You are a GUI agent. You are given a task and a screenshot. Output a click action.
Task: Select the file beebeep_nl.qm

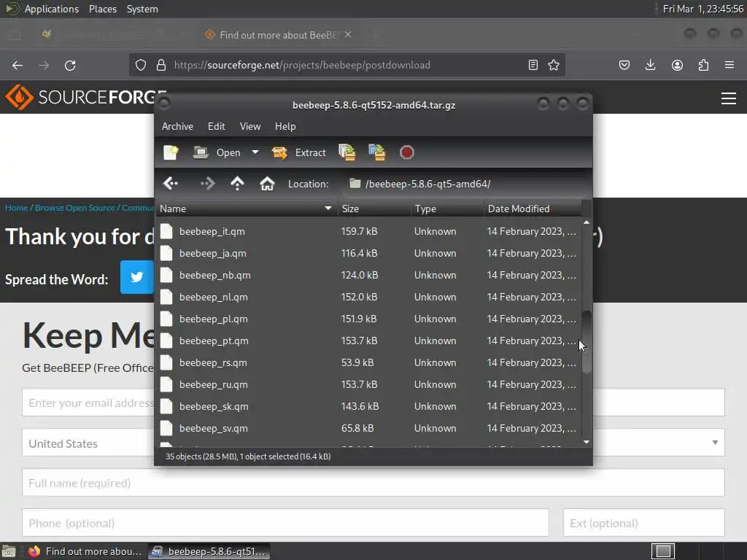tap(368, 297)
